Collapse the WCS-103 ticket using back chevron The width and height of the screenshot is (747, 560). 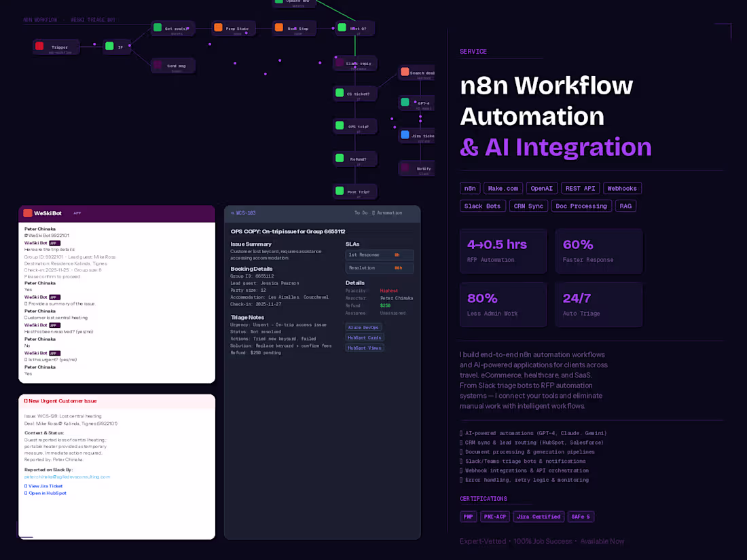(x=232, y=212)
